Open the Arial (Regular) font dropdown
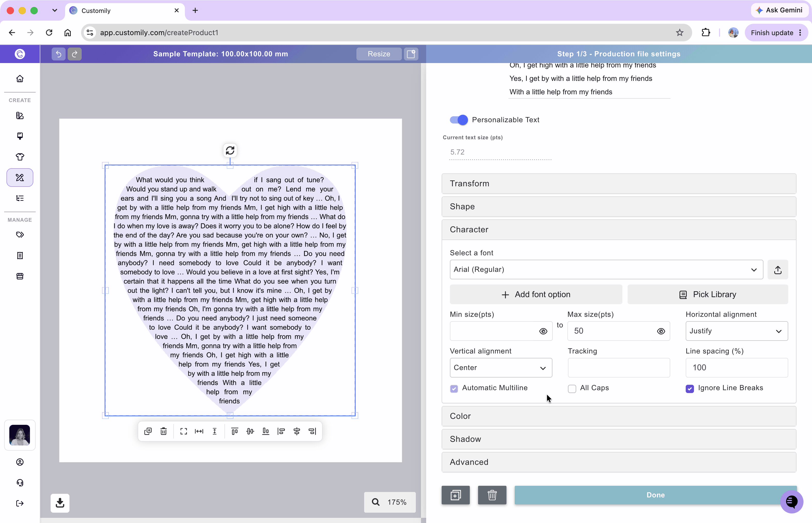 pyautogui.click(x=606, y=270)
